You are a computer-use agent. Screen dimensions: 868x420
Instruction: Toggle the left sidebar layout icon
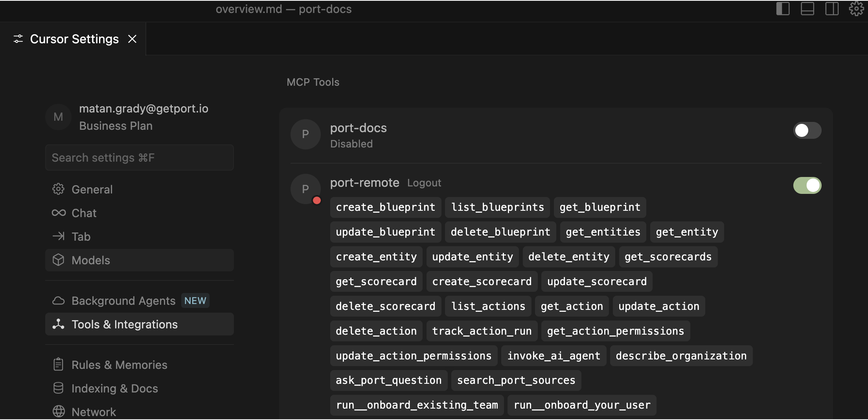pyautogui.click(x=783, y=9)
